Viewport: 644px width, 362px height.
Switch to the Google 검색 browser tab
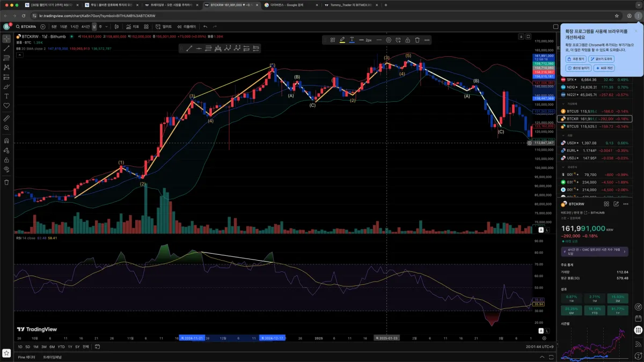click(x=290, y=5)
